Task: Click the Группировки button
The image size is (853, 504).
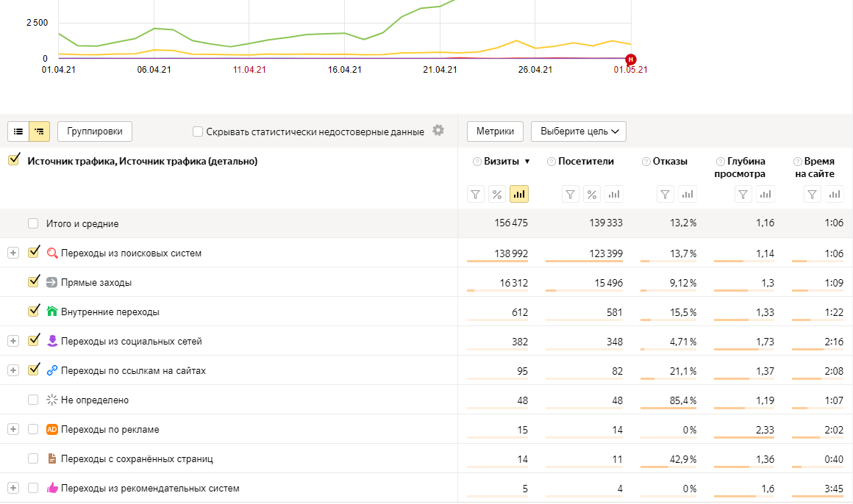Action: tap(95, 132)
